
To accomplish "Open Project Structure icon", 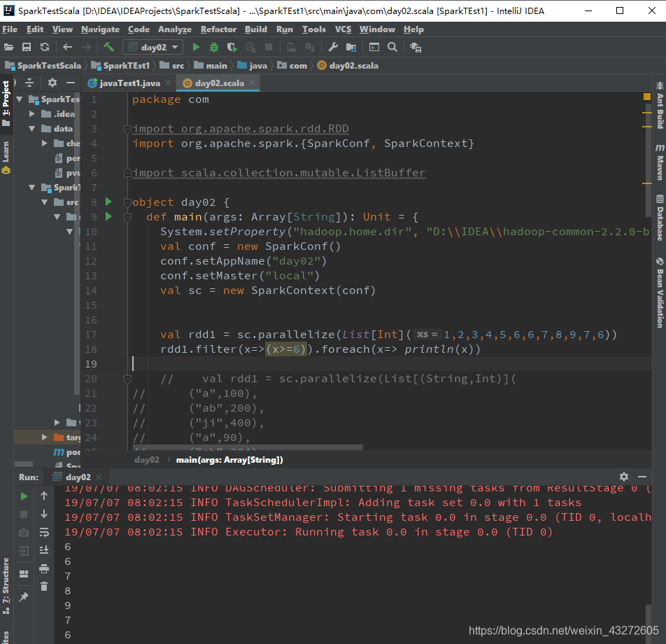I will [x=351, y=47].
